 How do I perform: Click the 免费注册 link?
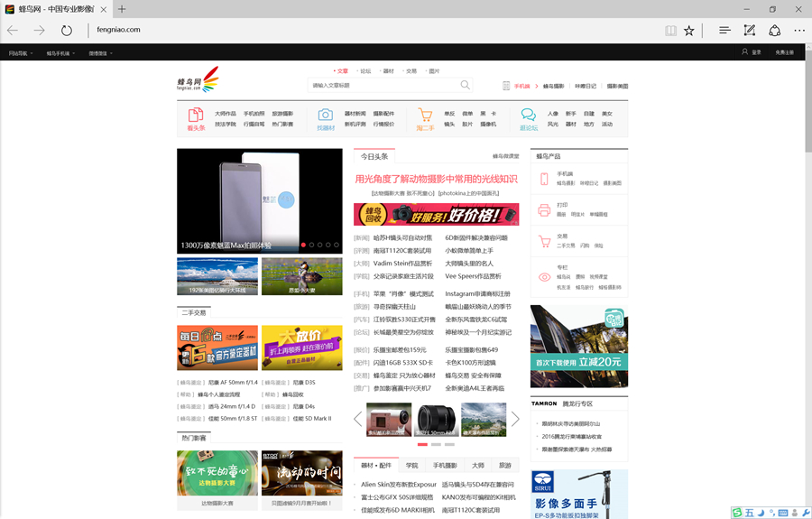784,52
